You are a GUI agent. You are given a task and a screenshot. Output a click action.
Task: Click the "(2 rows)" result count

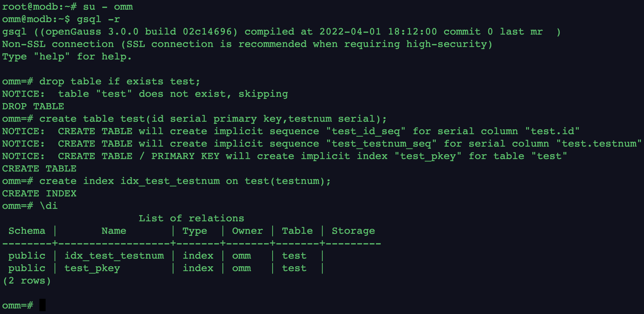(x=27, y=280)
